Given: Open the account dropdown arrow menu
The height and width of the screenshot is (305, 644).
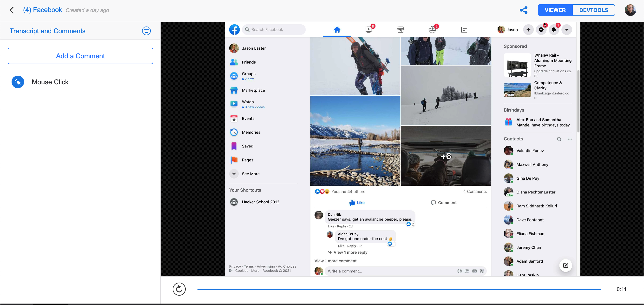Looking at the screenshot, I should click(567, 30).
